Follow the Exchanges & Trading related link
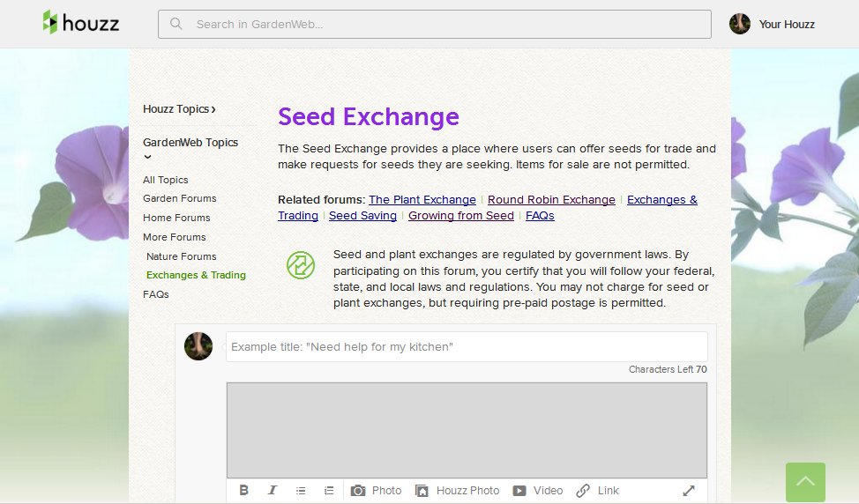This screenshot has height=504, width=859. tap(661, 200)
